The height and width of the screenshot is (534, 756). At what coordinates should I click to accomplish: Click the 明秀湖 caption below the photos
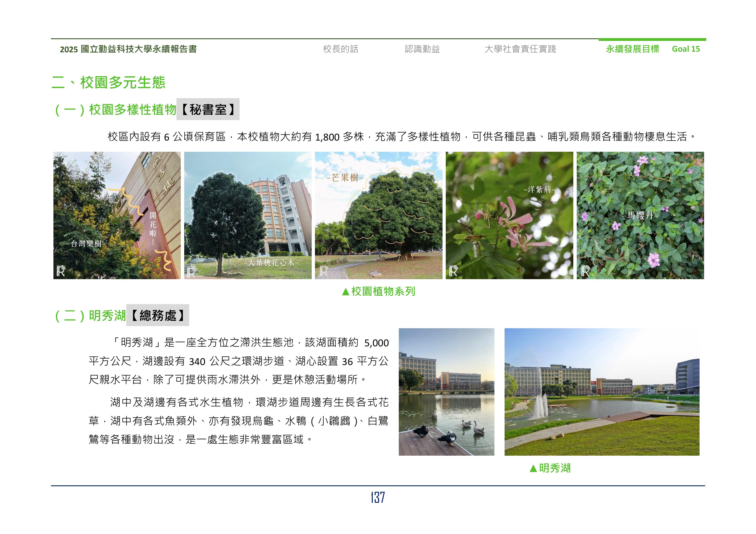click(550, 468)
